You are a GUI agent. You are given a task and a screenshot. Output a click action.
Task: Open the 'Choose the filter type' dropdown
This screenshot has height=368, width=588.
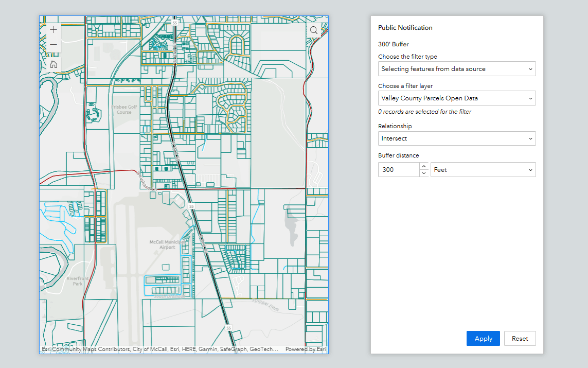[x=457, y=68]
